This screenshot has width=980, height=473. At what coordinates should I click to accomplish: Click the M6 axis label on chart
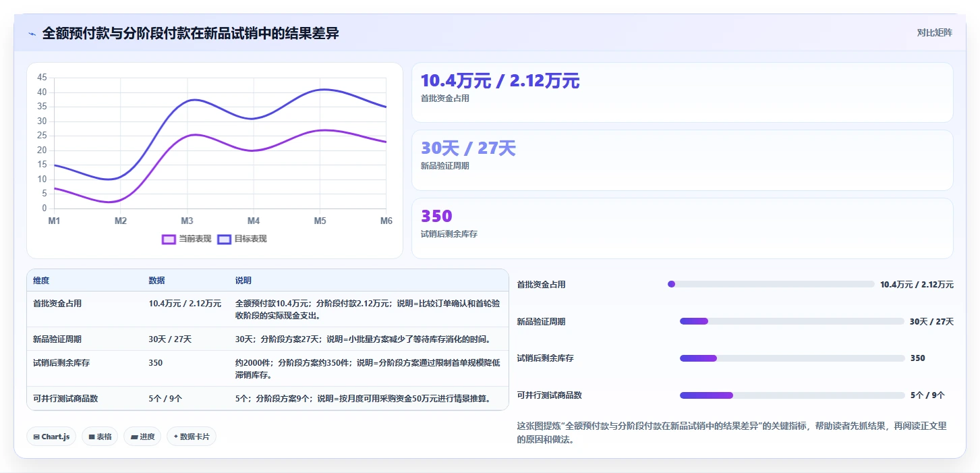pyautogui.click(x=386, y=221)
